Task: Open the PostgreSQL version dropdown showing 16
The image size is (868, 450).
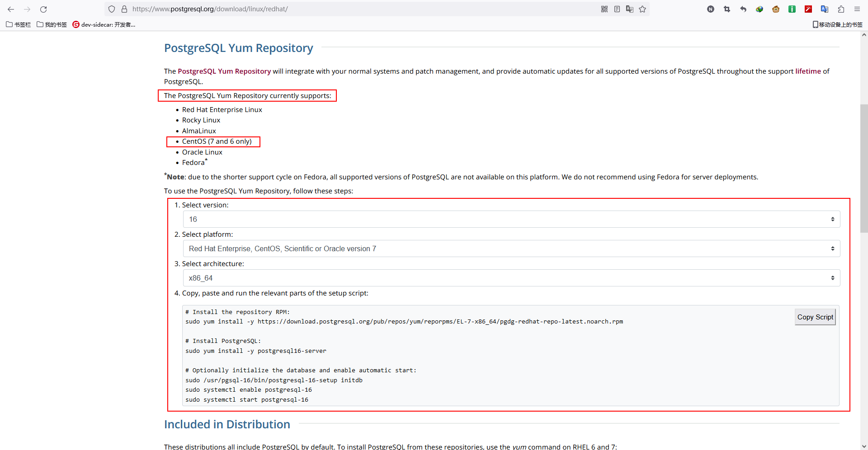Action: pos(511,219)
